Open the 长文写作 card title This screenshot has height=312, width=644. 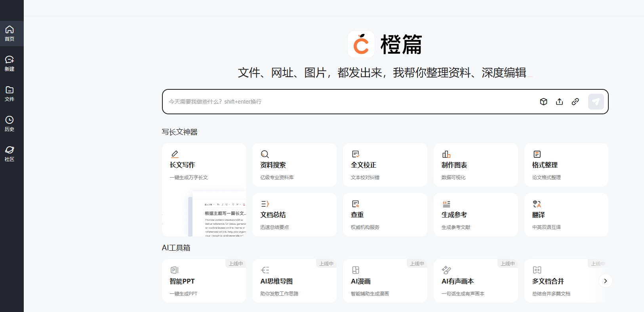[182, 165]
